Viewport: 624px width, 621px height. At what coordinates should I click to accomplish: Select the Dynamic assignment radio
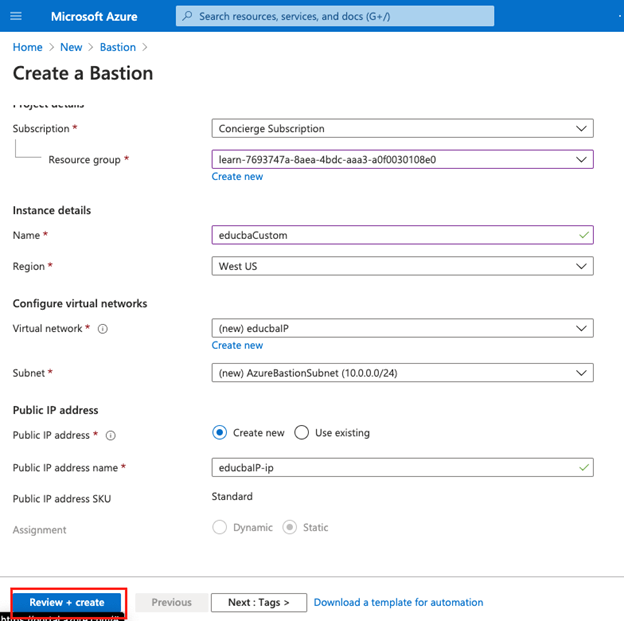tap(220, 527)
